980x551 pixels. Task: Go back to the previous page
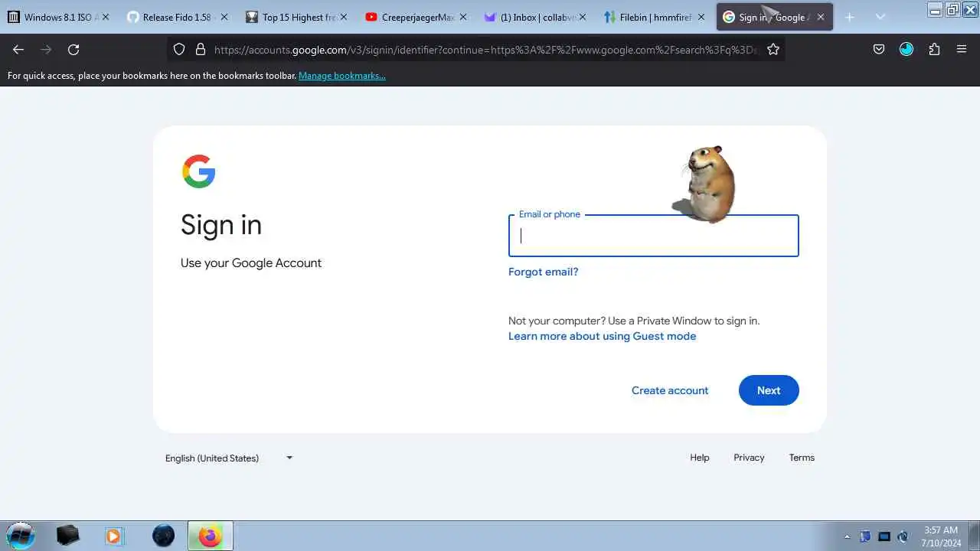[x=18, y=49]
